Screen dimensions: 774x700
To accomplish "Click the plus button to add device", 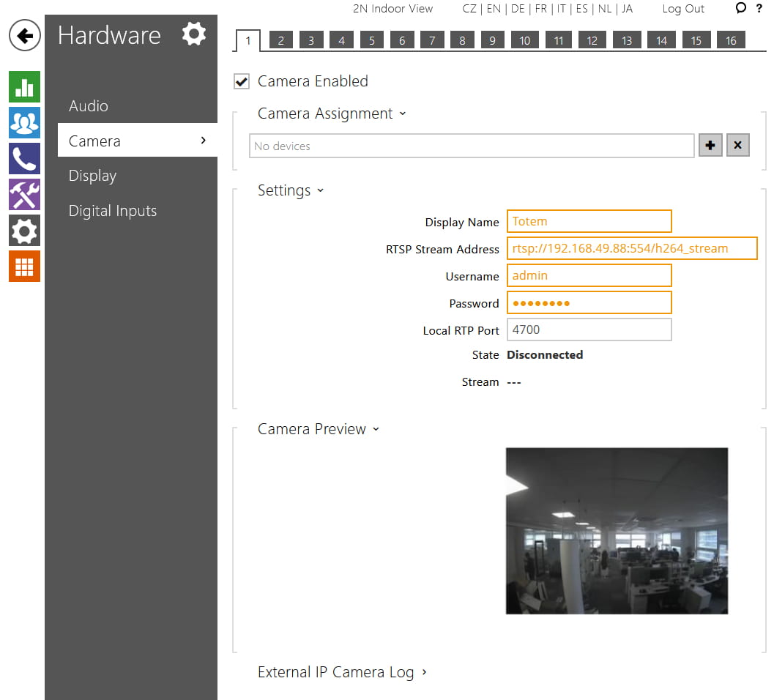I will 710,145.
